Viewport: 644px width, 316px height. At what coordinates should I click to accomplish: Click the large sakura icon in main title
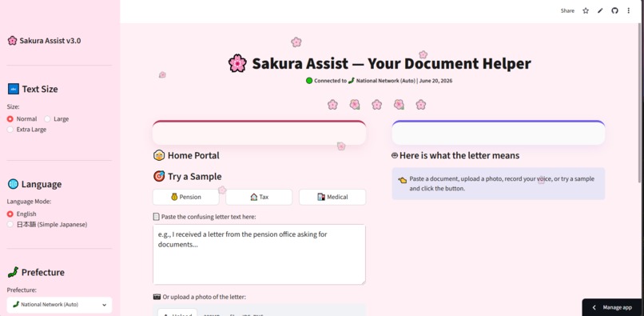pos(237,63)
